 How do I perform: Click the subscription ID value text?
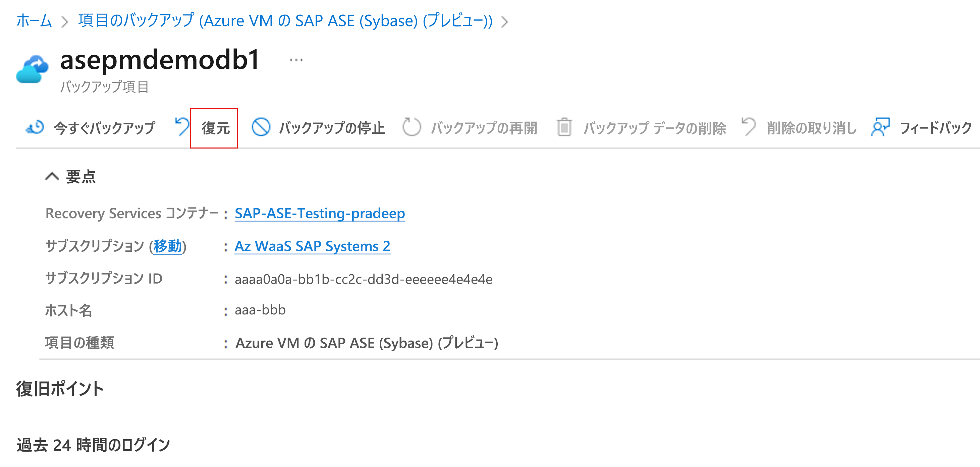pos(363,279)
